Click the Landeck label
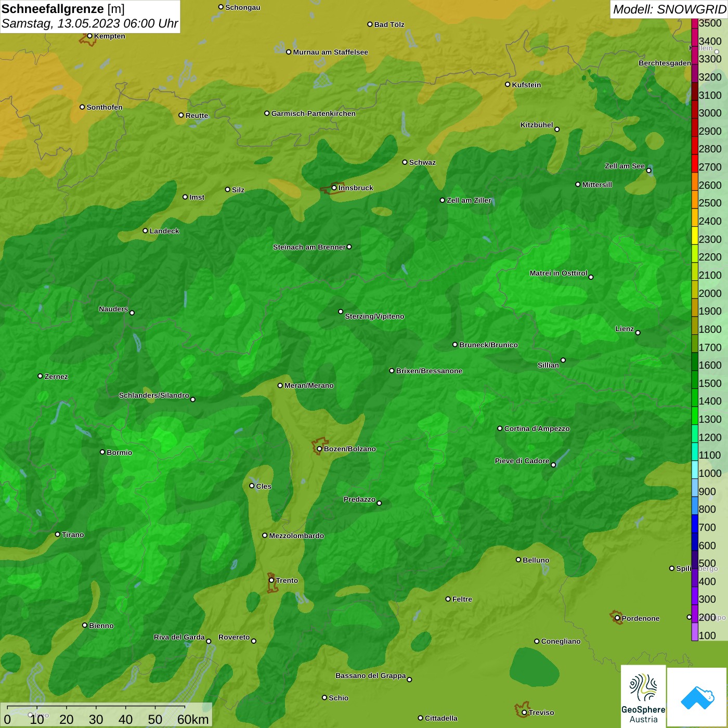 pos(164,231)
